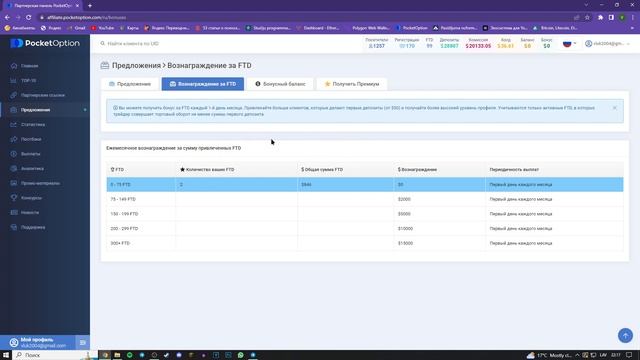Switch to the Бонусный баланс tab
The width and height of the screenshot is (640, 360).
(280, 84)
